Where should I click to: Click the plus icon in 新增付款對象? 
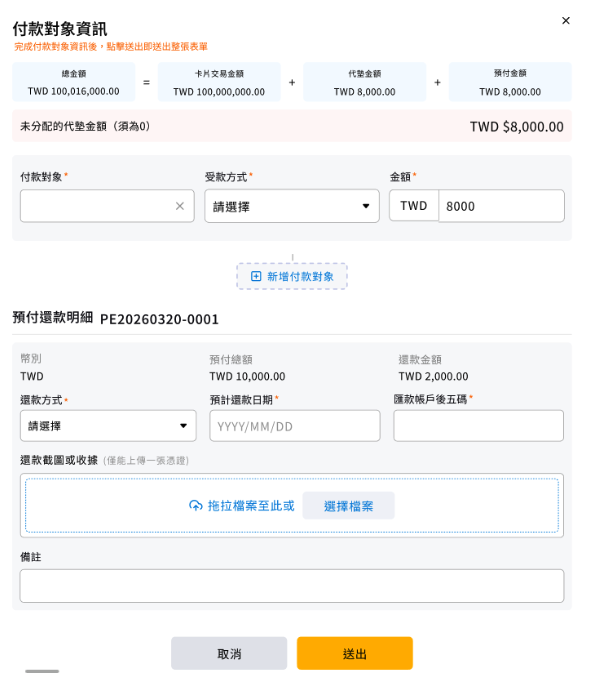pos(256,276)
